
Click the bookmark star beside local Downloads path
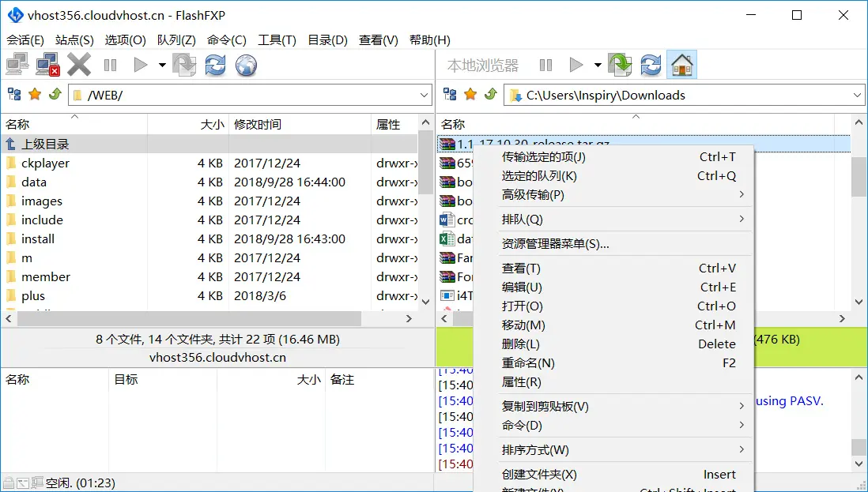(470, 95)
